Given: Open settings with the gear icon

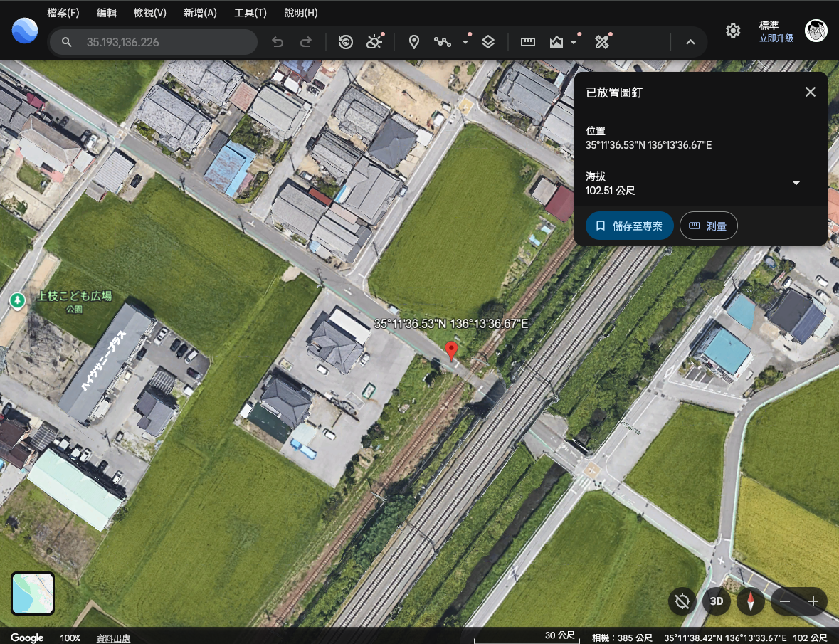Looking at the screenshot, I should tap(733, 31).
